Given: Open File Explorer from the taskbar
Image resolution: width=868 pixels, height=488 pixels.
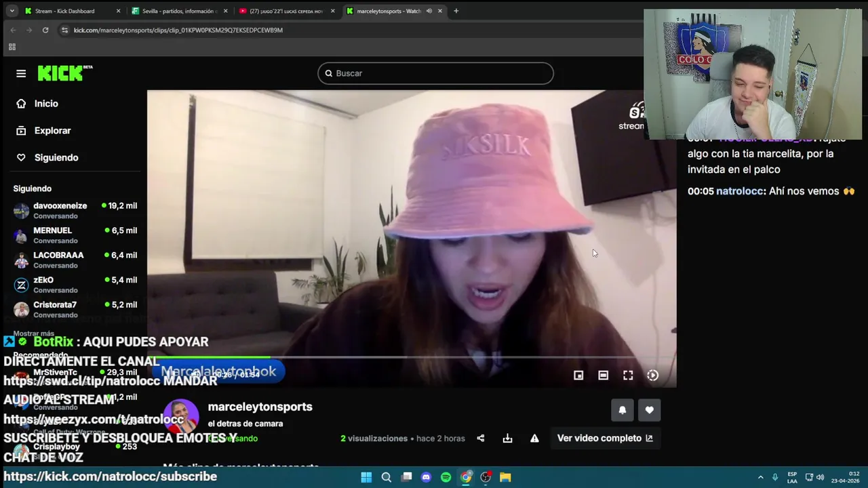Looking at the screenshot, I should tap(505, 477).
